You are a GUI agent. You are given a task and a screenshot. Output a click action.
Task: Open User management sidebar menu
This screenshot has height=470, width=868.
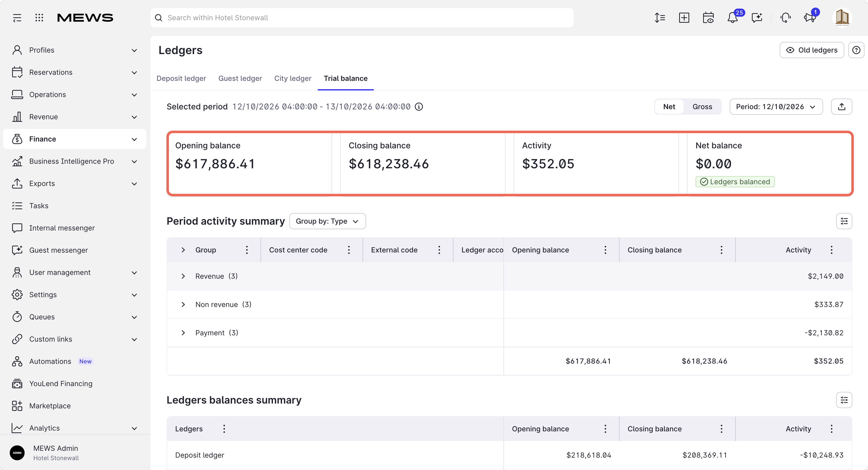pyautogui.click(x=75, y=272)
